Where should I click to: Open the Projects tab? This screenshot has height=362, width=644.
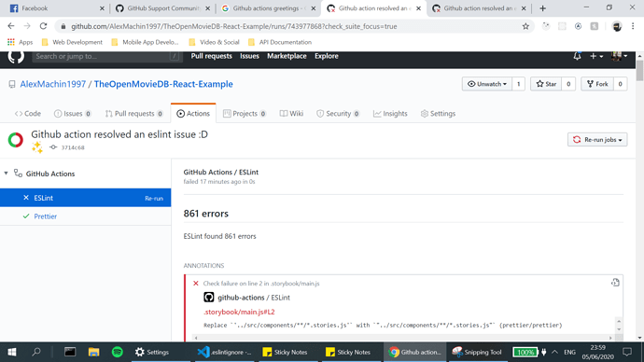pos(245,114)
